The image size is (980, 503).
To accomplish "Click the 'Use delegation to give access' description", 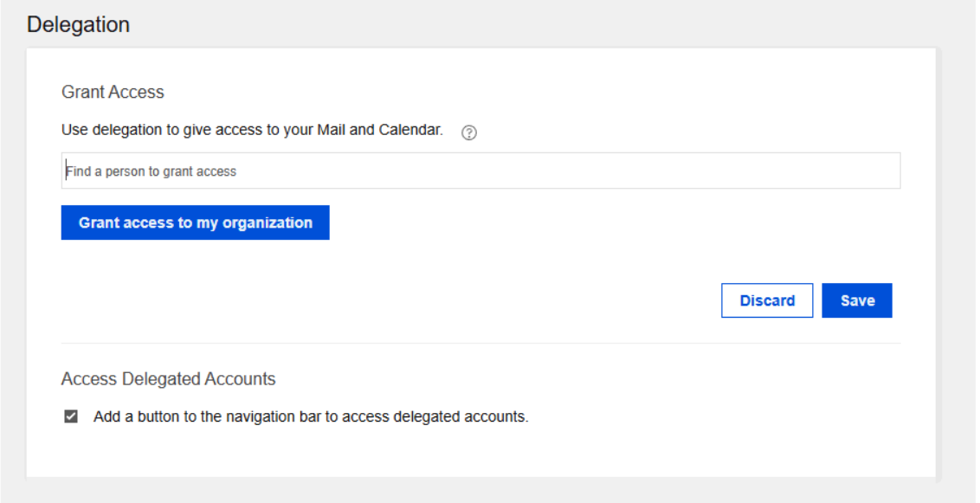I will 252,130.
